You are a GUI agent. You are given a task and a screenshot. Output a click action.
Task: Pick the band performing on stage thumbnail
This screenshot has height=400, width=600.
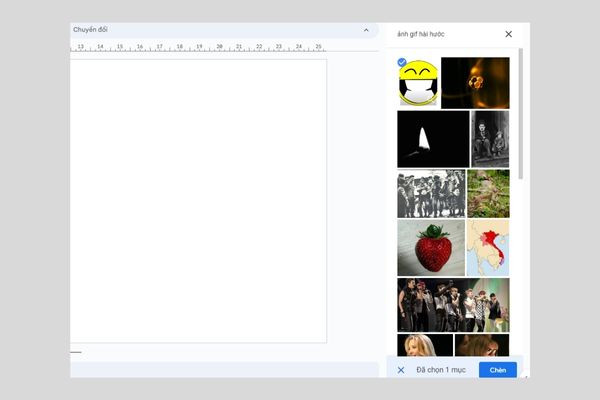pos(453,305)
